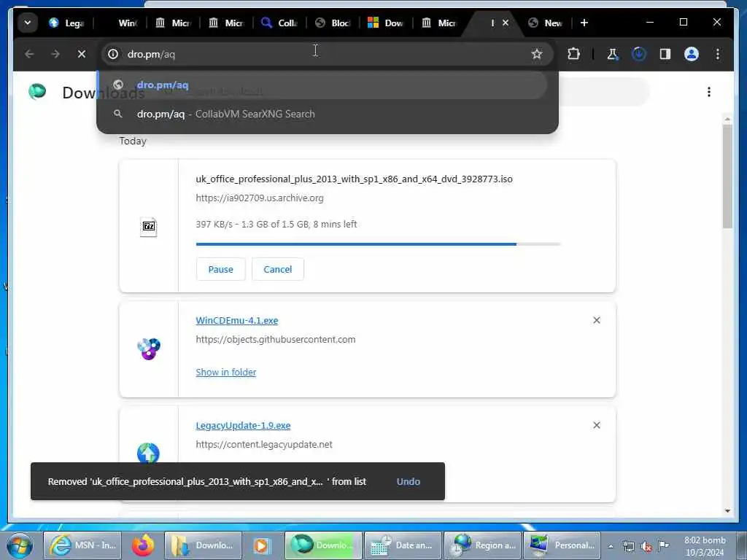Viewport: 747px width, 560px height.
Task: Stop loading the page
Action: coord(82,54)
